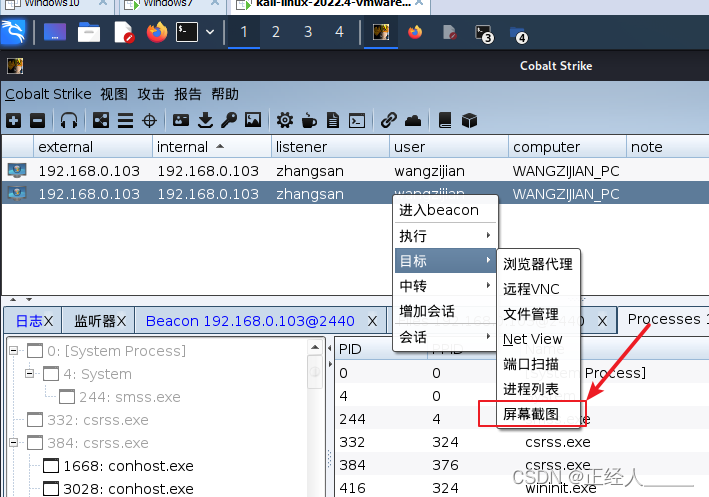Open the Cobalt Strike menu
The width and height of the screenshot is (709, 497).
(48, 94)
